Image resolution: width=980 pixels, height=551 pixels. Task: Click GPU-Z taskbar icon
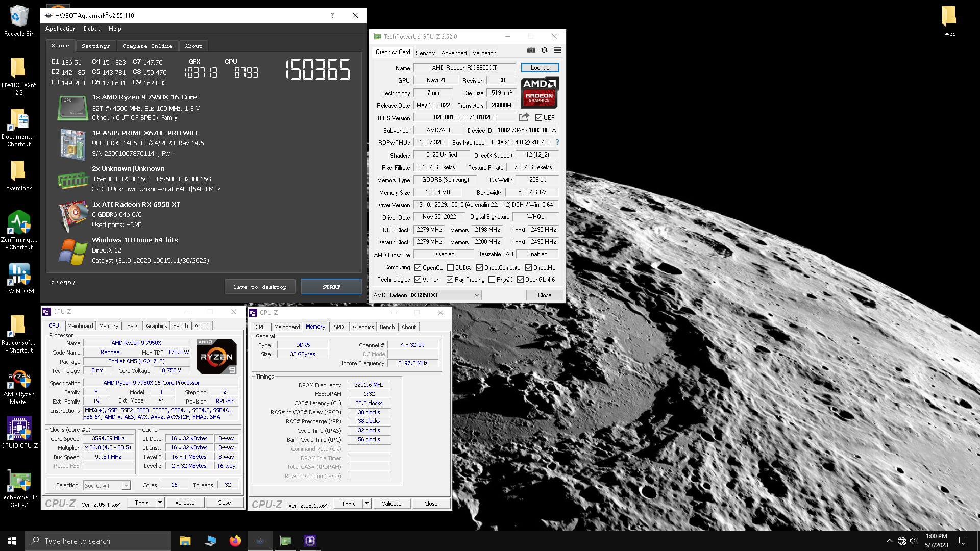[285, 541]
